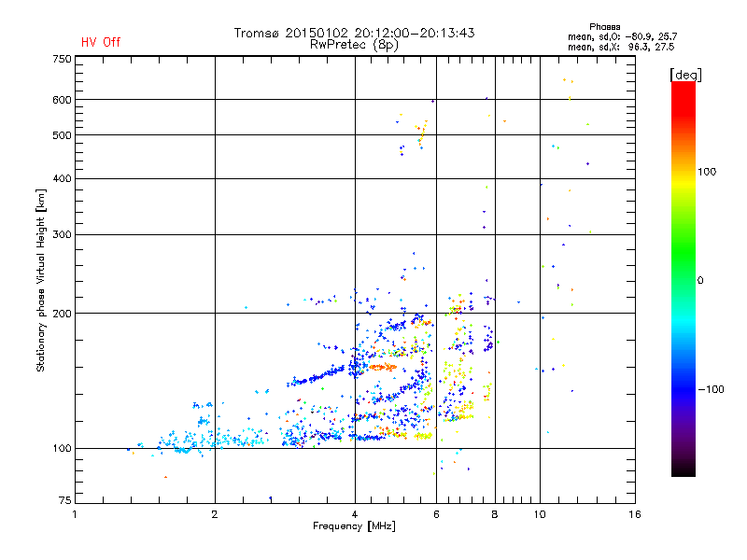Click the y-axis tick label '300'
Image resolution: width=747 pixels, height=560 pixels.
62,235
